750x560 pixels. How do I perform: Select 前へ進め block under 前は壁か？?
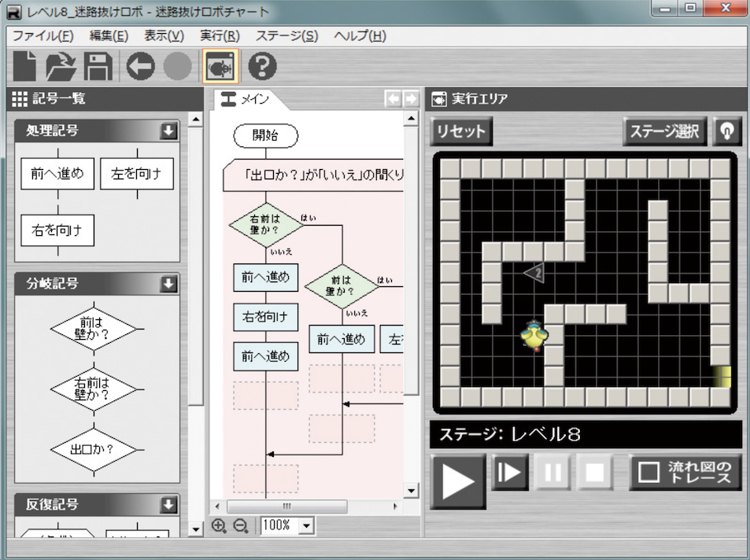[x=342, y=340]
